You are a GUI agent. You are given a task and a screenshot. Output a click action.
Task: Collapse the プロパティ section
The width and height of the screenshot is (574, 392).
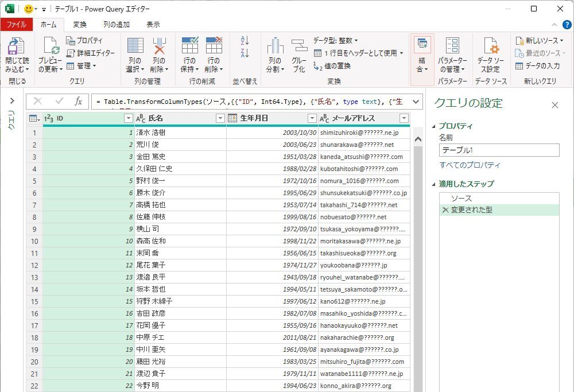pos(434,126)
